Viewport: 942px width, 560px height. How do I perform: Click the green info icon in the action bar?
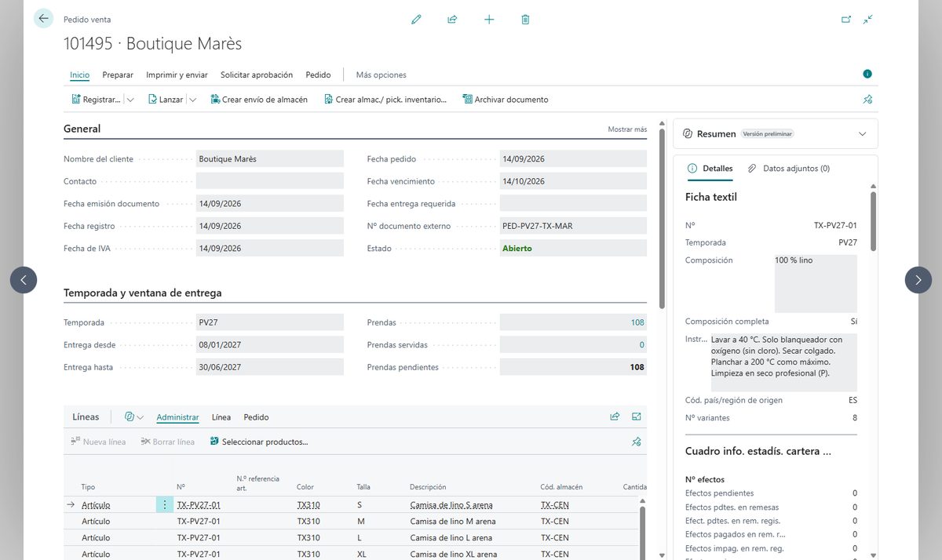point(867,74)
